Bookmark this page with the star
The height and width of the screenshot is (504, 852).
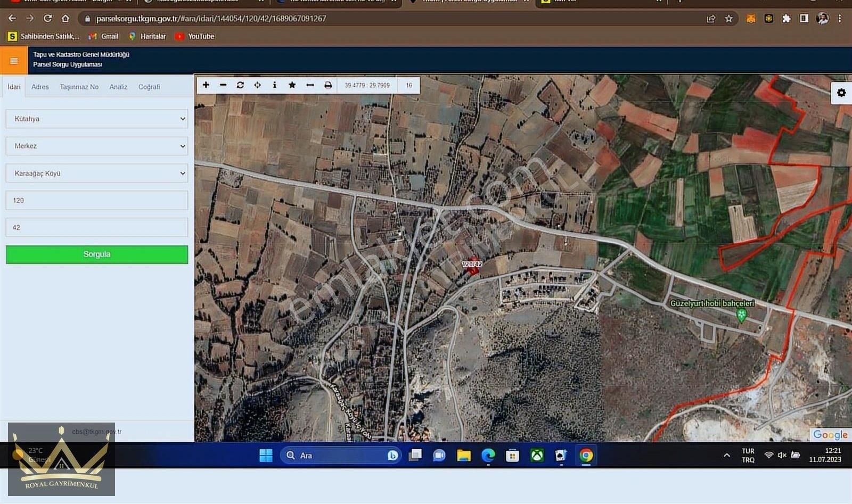(x=729, y=19)
